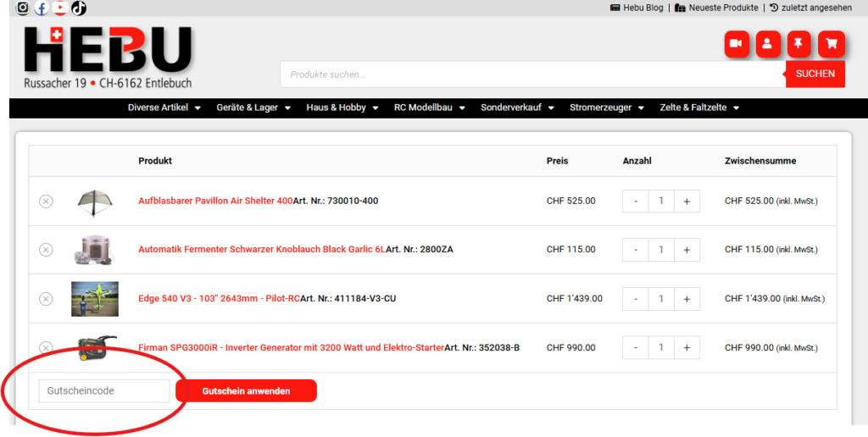Open the TikTok social icon

click(78, 8)
